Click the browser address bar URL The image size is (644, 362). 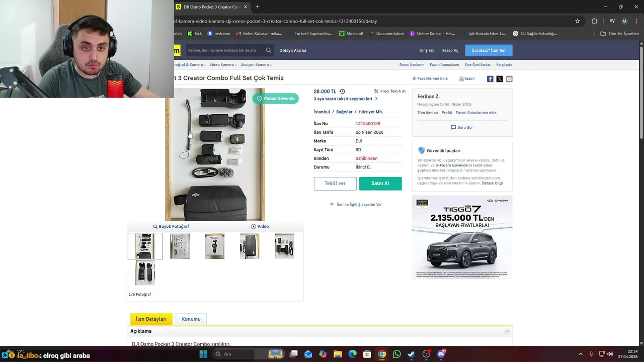(276, 21)
